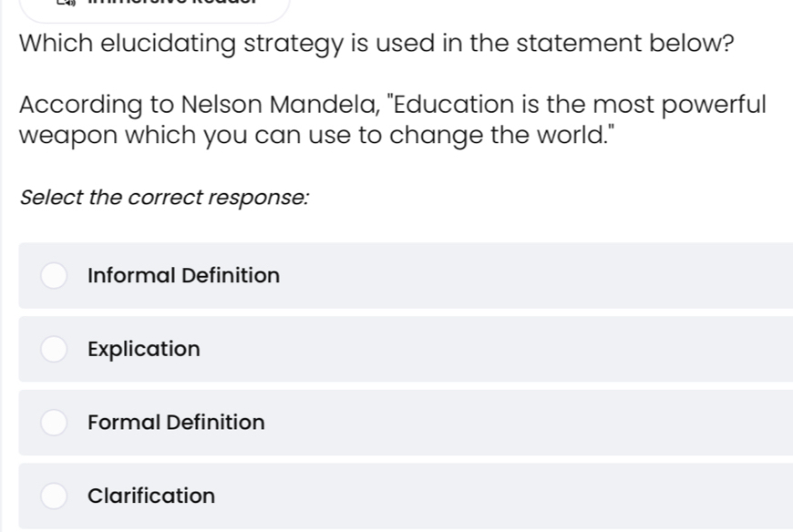Click the Informal Definition answer row
This screenshot has height=532, width=793.
pos(396,275)
